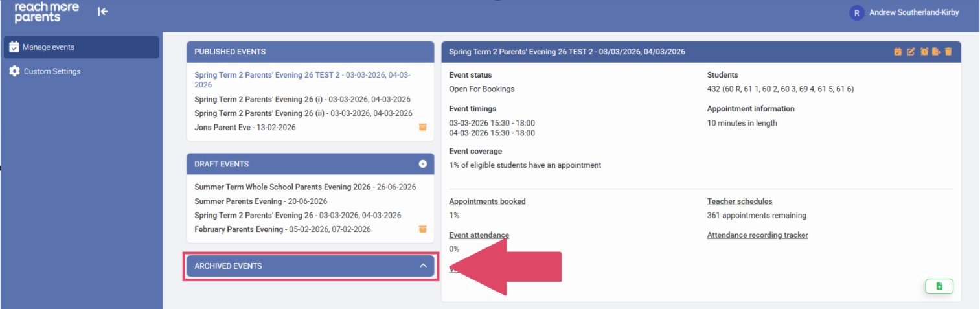Select Summer Term Whole School Parents Evening 2026

click(282, 187)
